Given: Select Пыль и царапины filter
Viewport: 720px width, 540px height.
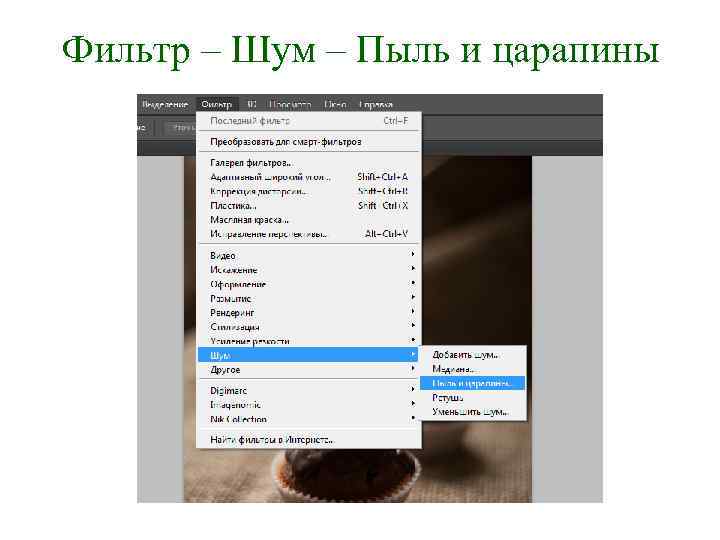Looking at the screenshot, I should click(472, 383).
